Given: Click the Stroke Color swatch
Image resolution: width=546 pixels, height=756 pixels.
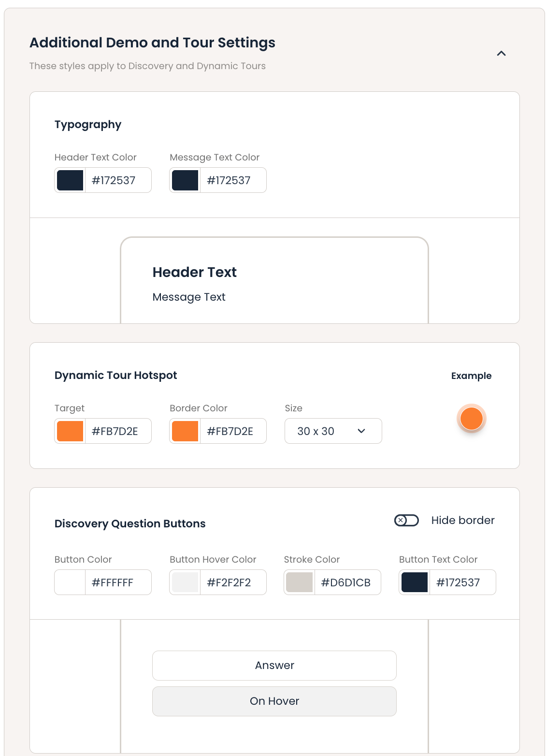Looking at the screenshot, I should (x=300, y=582).
